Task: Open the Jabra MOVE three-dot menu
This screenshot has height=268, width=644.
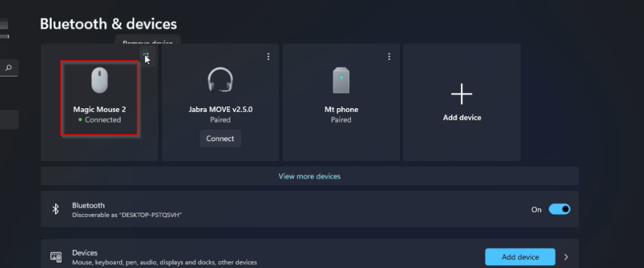Action: (269, 57)
